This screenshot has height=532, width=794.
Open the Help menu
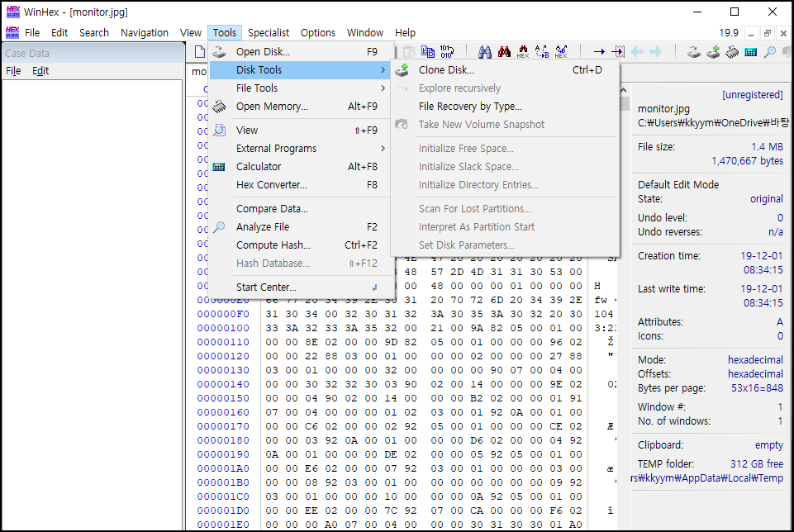pos(405,32)
